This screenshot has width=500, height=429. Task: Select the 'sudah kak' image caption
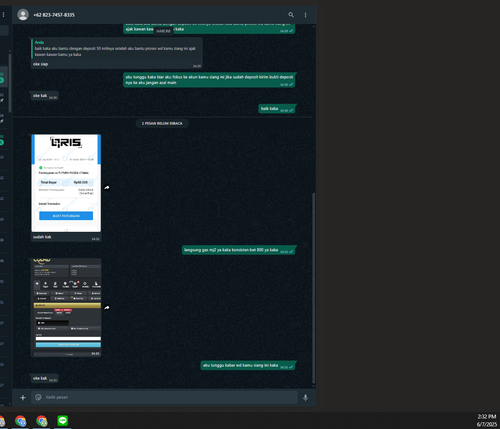(42, 237)
